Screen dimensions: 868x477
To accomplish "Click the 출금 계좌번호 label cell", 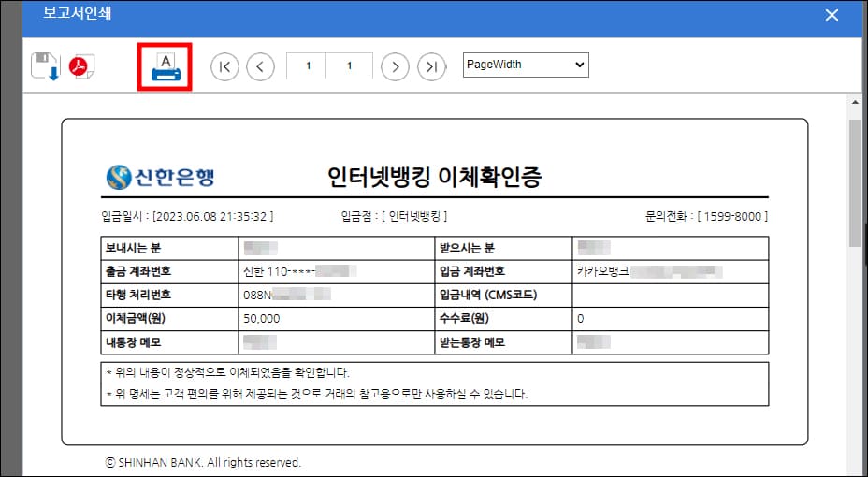I will (x=169, y=271).
